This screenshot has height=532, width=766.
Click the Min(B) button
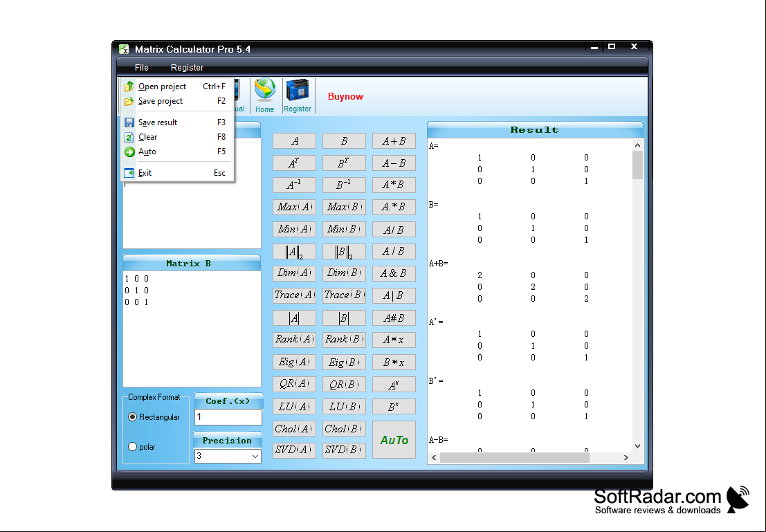point(344,229)
